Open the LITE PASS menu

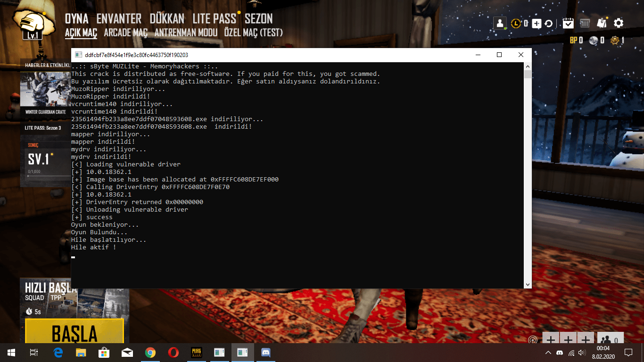pos(214,19)
